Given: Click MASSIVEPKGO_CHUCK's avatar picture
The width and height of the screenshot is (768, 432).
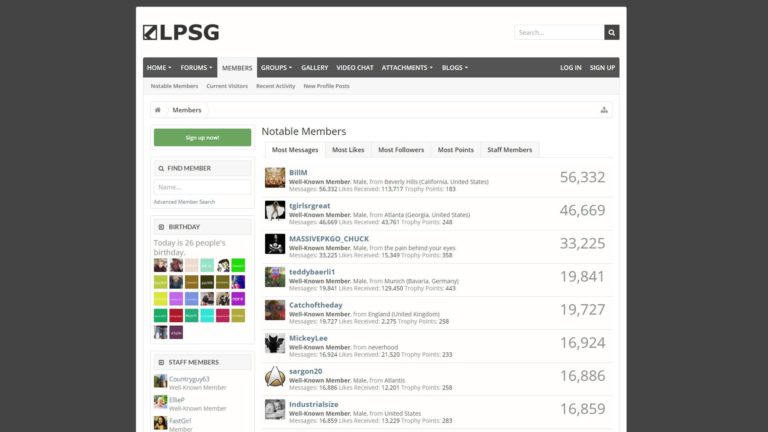Looking at the screenshot, I should point(275,244).
